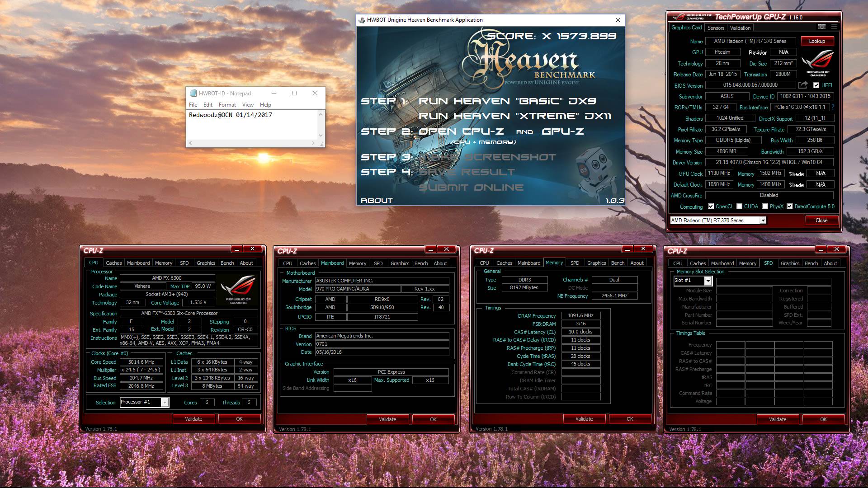Enable the PhysX checkbox

tap(765, 206)
